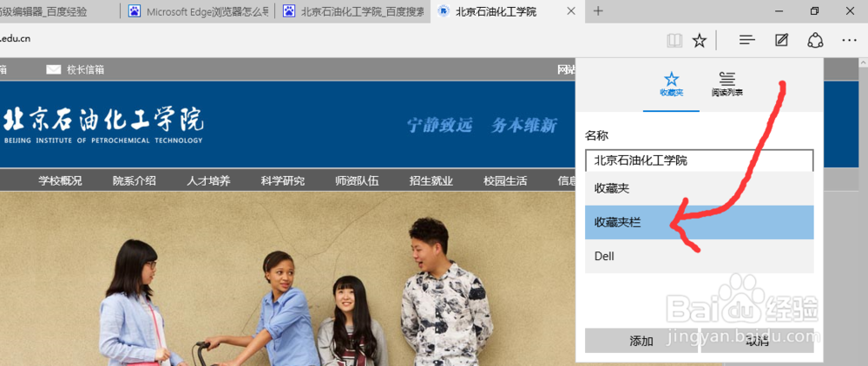Click the paw favicon on 百度搜索 tab
This screenshot has width=868, height=366.
coord(288,11)
